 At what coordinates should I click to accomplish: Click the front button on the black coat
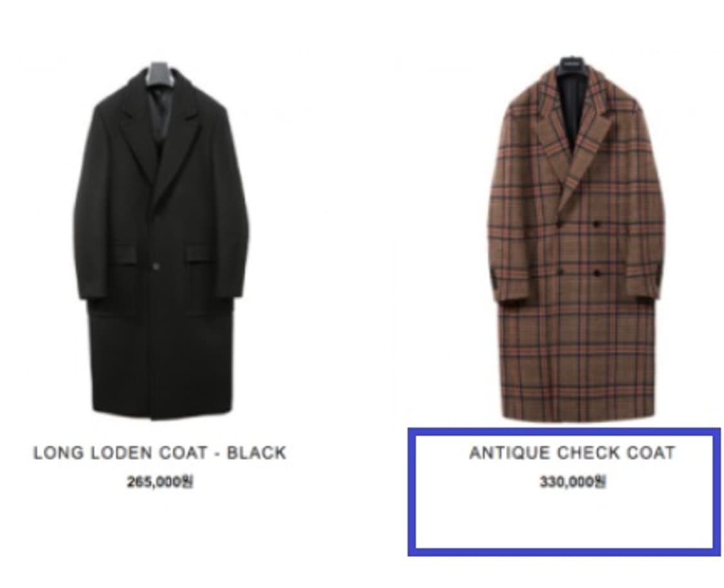click(x=156, y=266)
